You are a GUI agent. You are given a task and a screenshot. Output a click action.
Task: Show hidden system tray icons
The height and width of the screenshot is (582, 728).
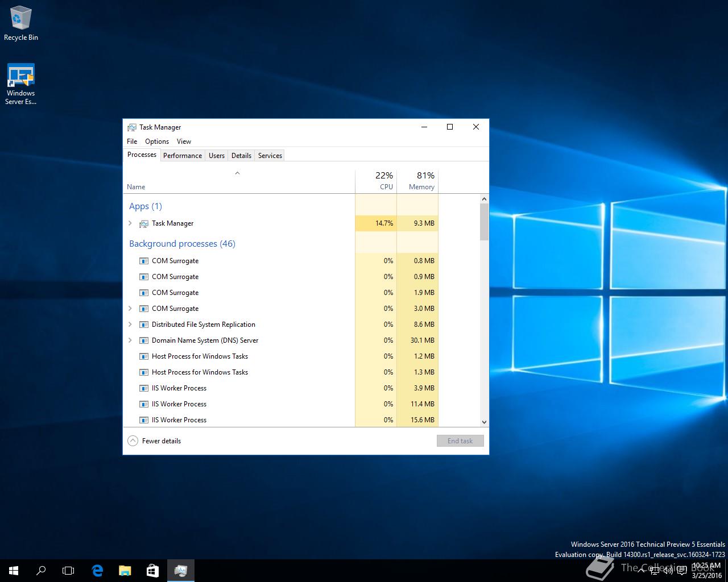point(642,571)
